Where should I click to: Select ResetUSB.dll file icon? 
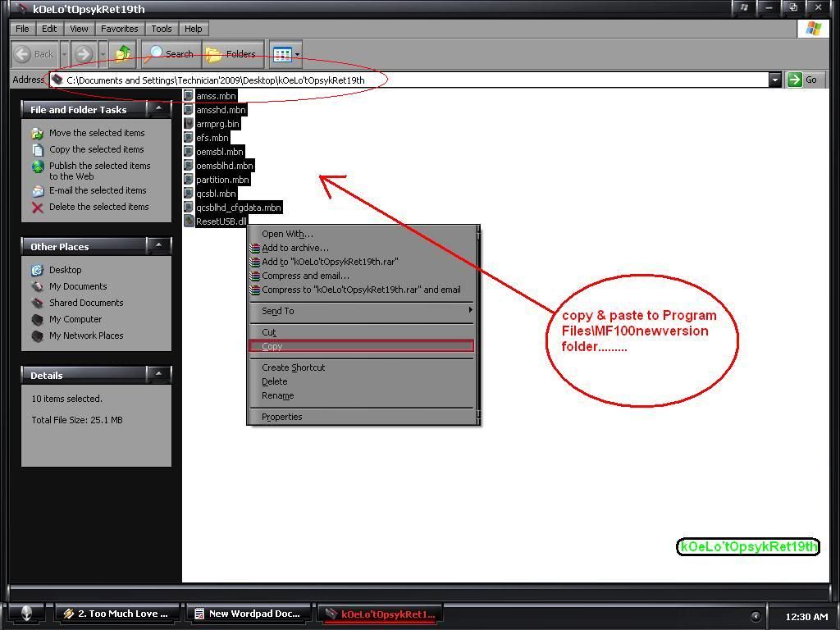pyautogui.click(x=189, y=221)
